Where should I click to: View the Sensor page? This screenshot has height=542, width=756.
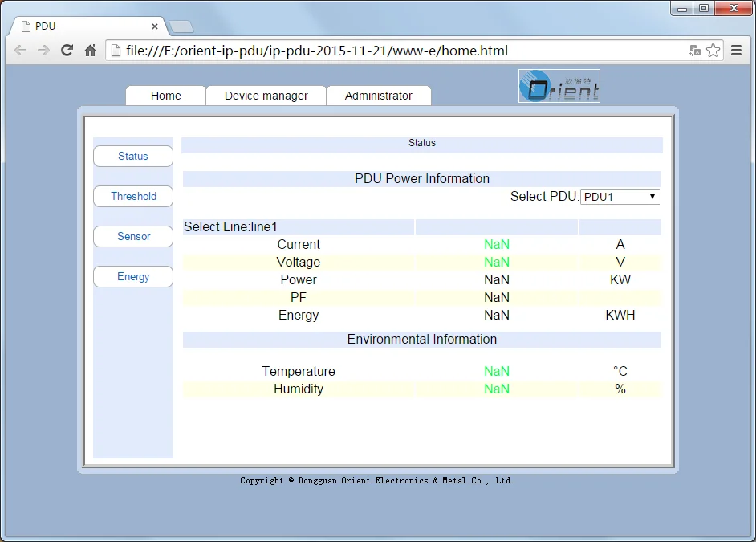click(x=132, y=236)
